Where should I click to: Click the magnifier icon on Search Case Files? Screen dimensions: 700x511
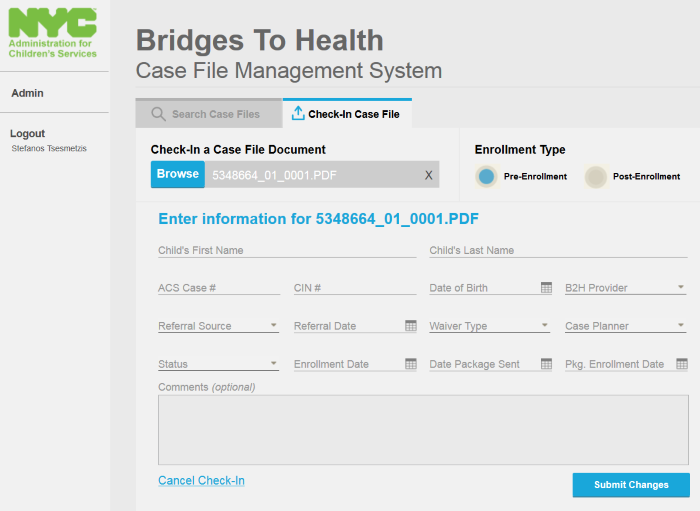[158, 114]
